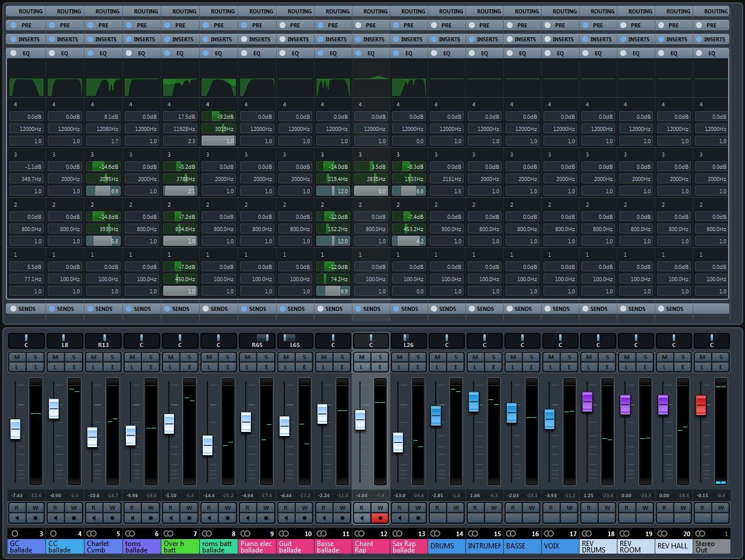Viewport: 745px width, 560px height.
Task: Open edit settings for DRUMS channel
Action: [456, 367]
